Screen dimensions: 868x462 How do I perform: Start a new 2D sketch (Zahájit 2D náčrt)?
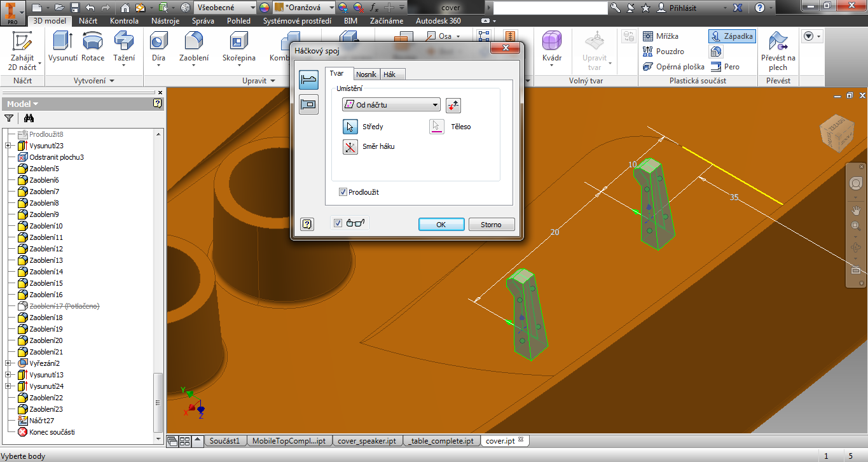(22, 51)
